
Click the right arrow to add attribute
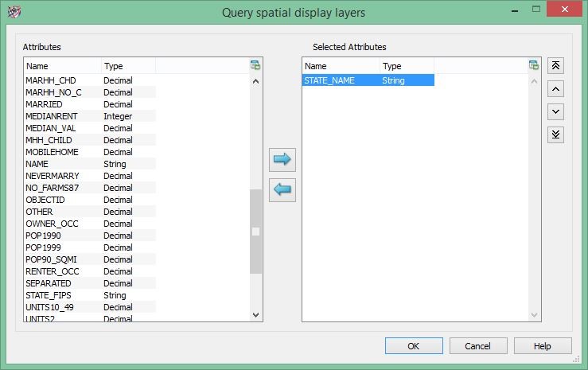pos(282,159)
